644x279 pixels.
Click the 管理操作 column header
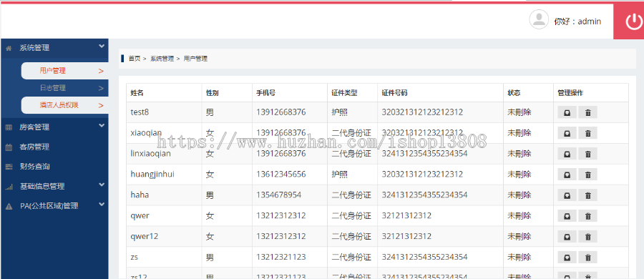point(570,93)
